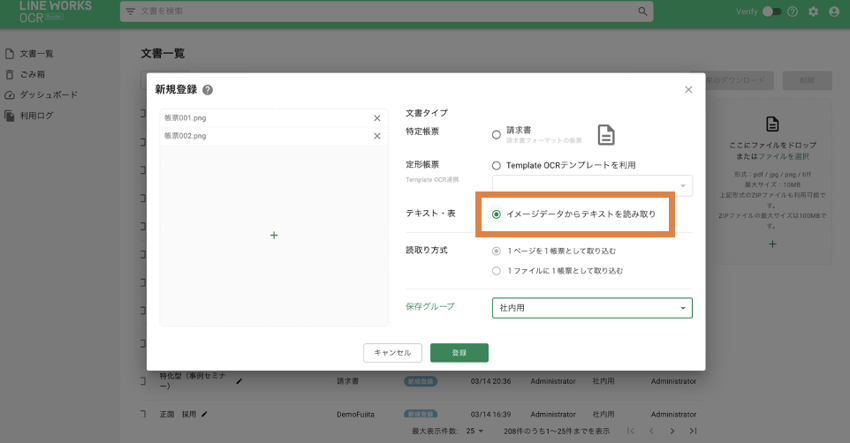850x443 pixels.
Task: Remove 帳票001.png from the upload list
Action: click(x=377, y=118)
